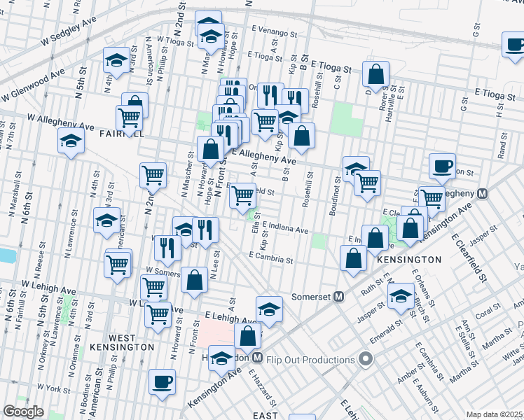Select the Emerald St street label
The width and height of the screenshot is (524, 420).
pos(386,332)
